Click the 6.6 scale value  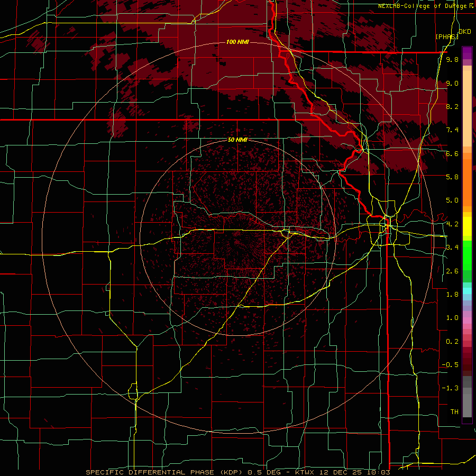point(452,153)
